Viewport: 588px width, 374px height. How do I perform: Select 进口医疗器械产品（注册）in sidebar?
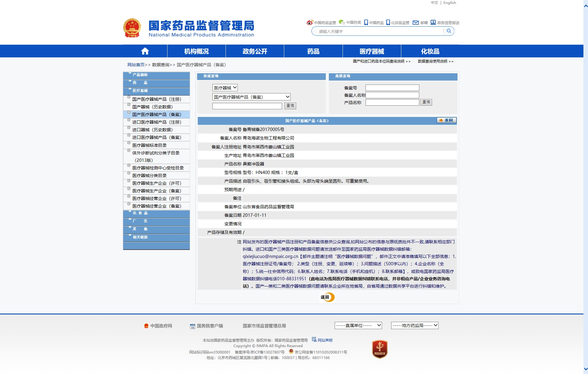click(156, 122)
